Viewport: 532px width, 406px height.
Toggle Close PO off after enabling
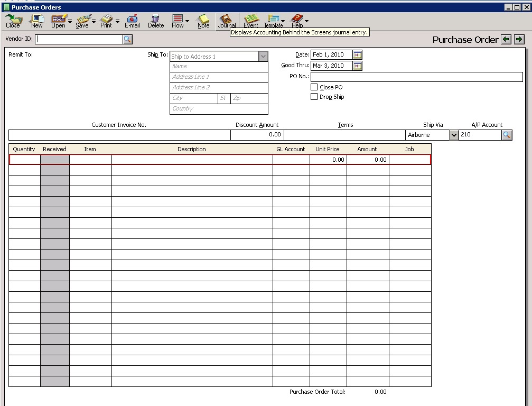tap(313, 87)
